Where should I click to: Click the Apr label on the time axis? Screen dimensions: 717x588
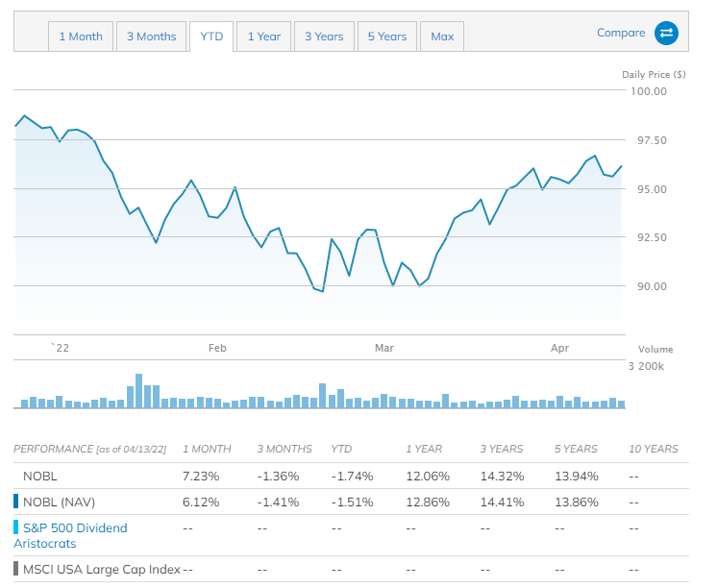pos(559,348)
